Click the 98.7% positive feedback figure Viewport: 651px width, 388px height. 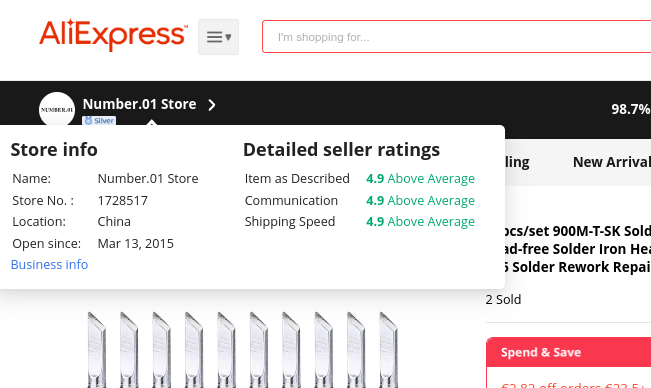click(x=631, y=109)
